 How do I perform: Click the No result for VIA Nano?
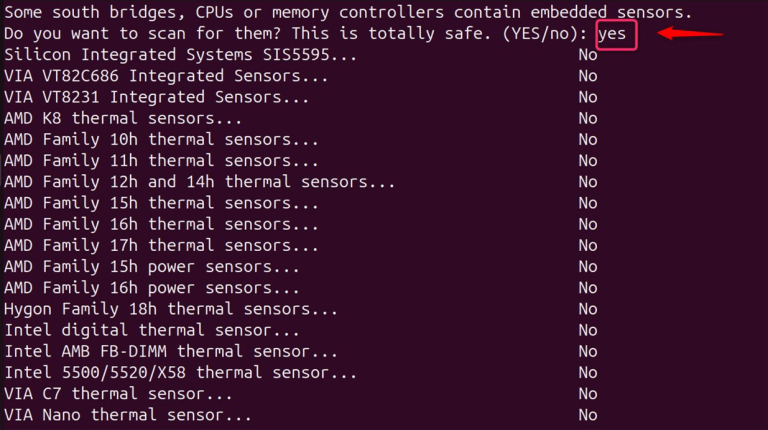click(587, 415)
